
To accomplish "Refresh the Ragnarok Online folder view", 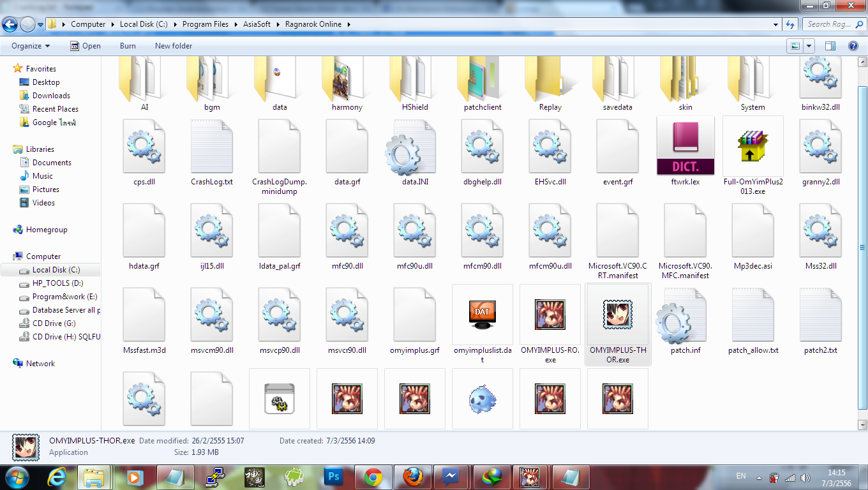I will coord(790,24).
